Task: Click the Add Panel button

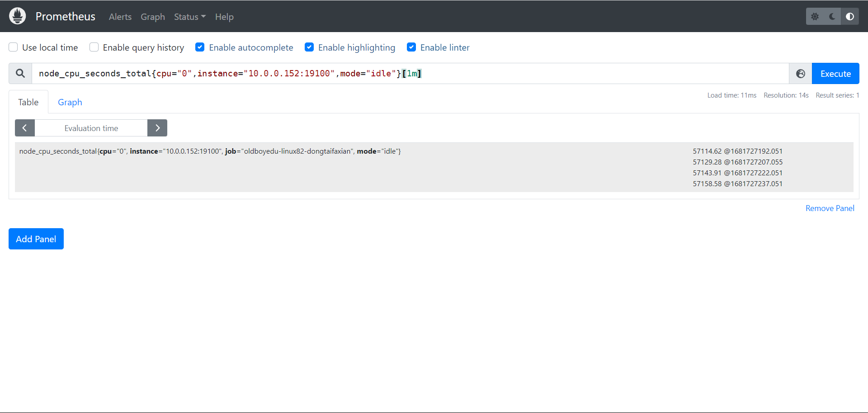Action: pyautogui.click(x=36, y=239)
